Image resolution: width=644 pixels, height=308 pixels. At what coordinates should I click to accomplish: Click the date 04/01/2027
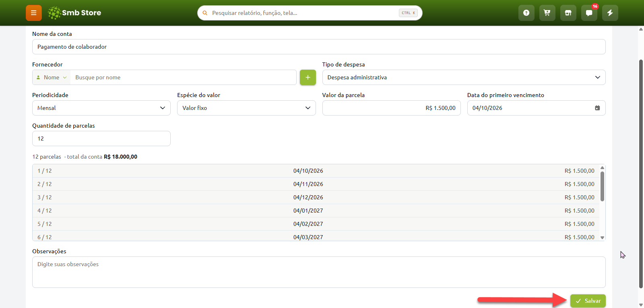(308, 211)
